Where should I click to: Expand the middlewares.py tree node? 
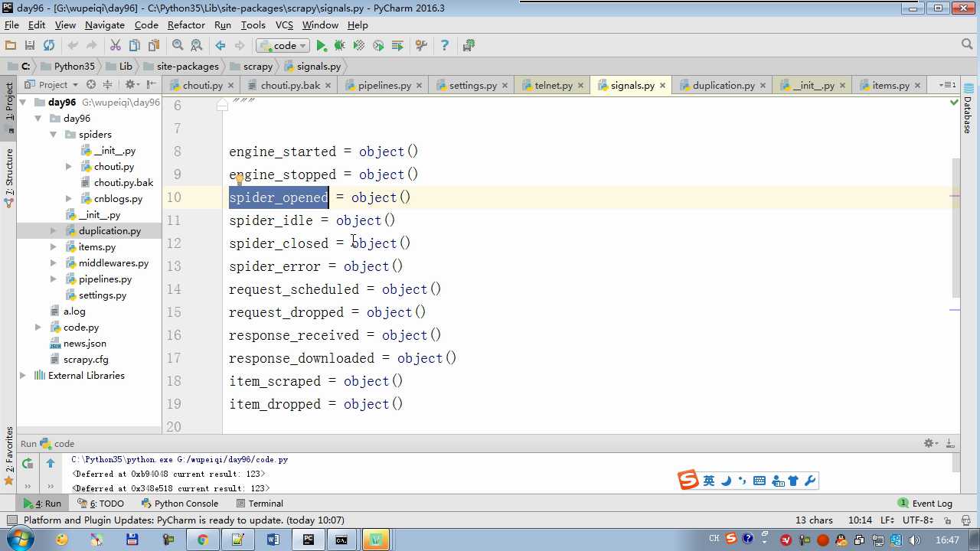(54, 263)
